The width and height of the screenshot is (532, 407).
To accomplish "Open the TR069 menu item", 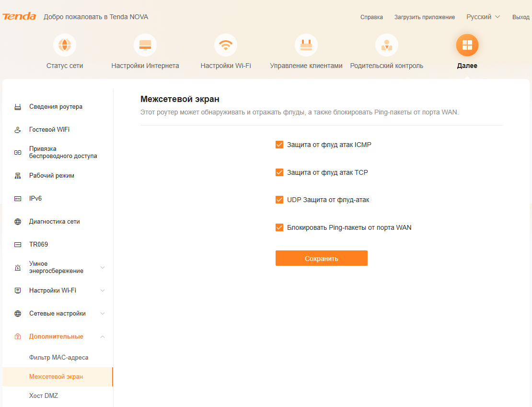I will pos(38,244).
